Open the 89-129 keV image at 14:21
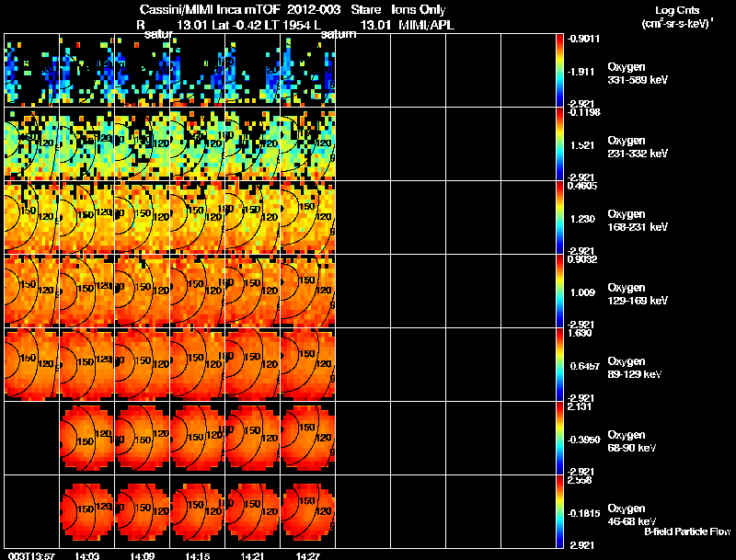The width and height of the screenshot is (736, 560). pos(252,364)
